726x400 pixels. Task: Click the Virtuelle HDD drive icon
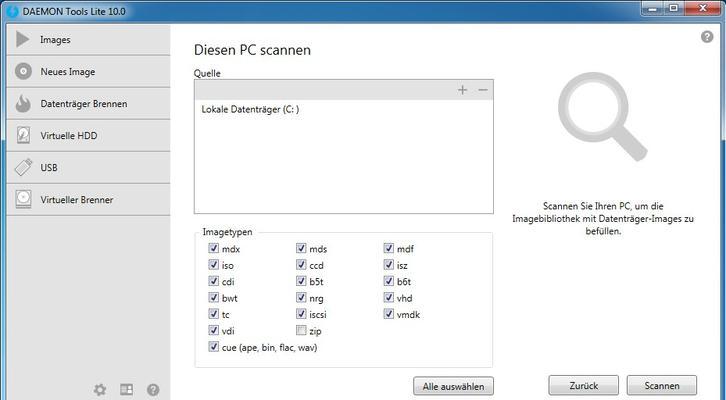pos(23,135)
